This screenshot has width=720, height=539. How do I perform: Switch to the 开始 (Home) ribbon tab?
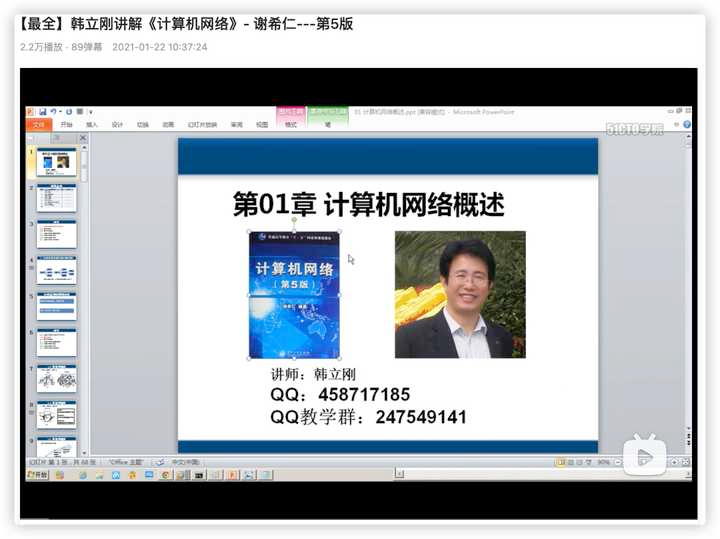(66, 125)
